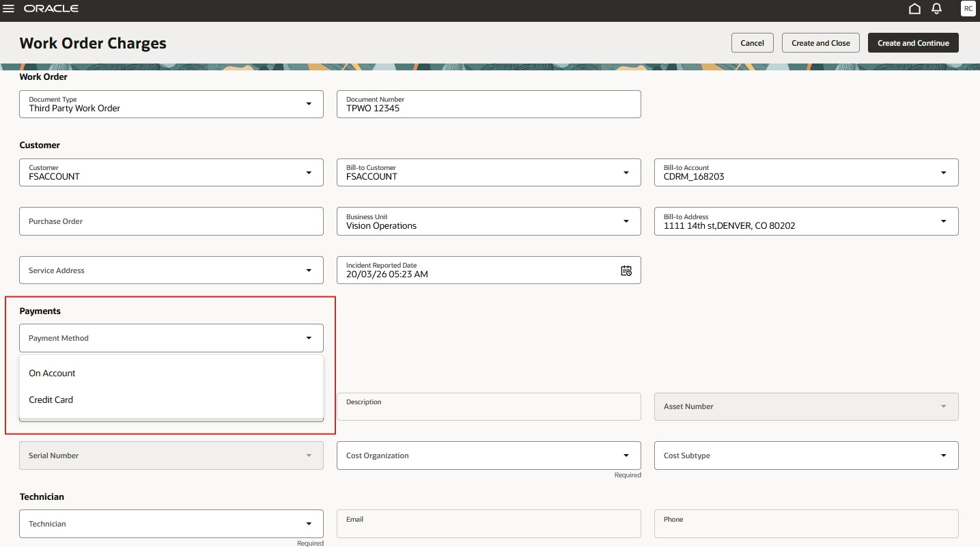This screenshot has width=980, height=547.
Task: Open the notifications bell
Action: click(937, 9)
